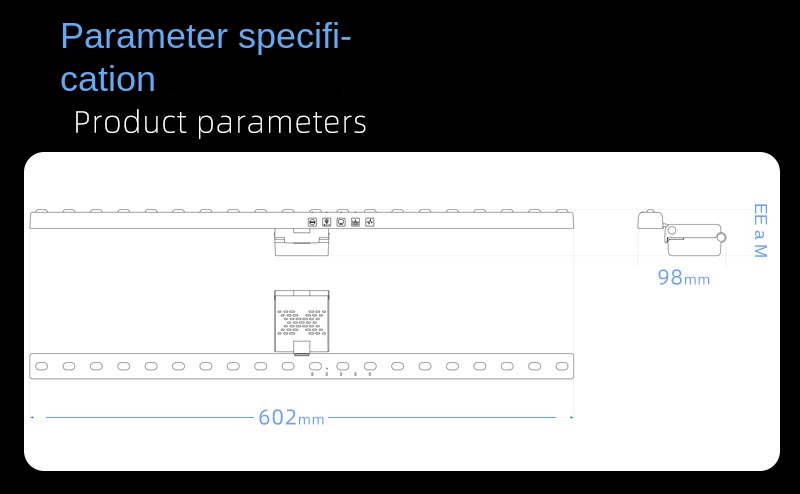Click the small square tab at the clamp's base
The height and width of the screenshot is (494, 800).
pos(302,347)
